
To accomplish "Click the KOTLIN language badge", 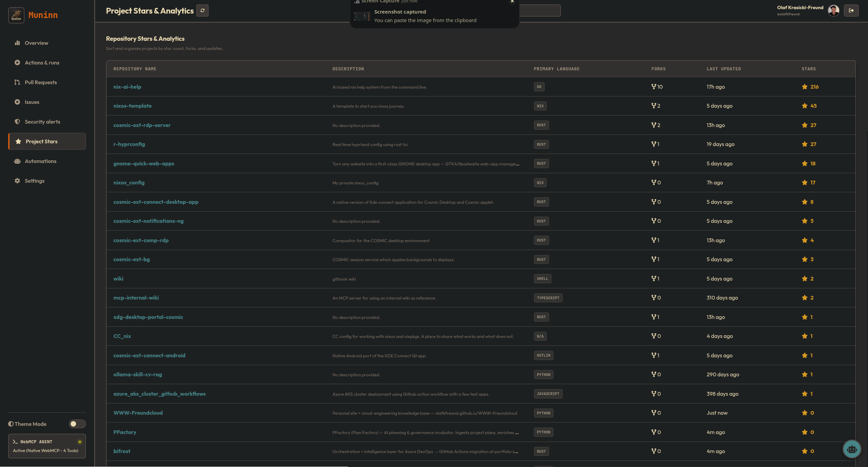I will click(x=544, y=355).
